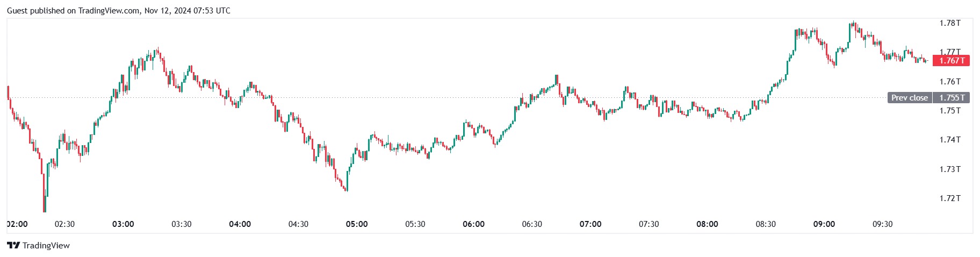The width and height of the screenshot is (980, 257).
Task: Click the 04:00 marker on time axis
Action: click(x=240, y=224)
